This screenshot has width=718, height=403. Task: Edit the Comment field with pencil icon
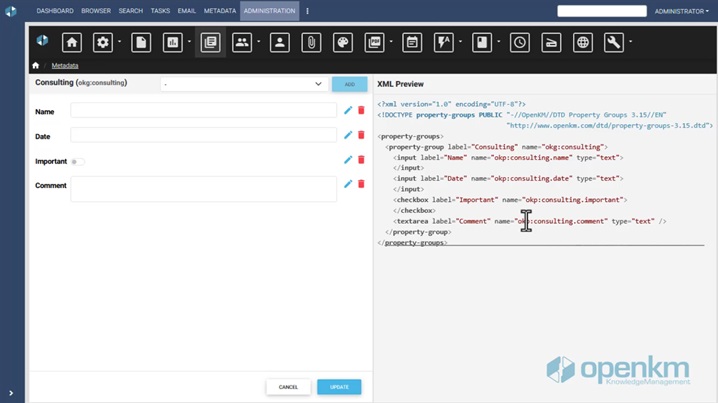click(348, 184)
